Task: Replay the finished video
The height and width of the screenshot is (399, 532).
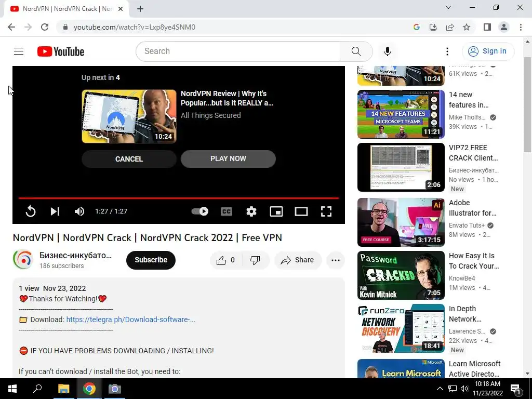Action: pos(31,211)
